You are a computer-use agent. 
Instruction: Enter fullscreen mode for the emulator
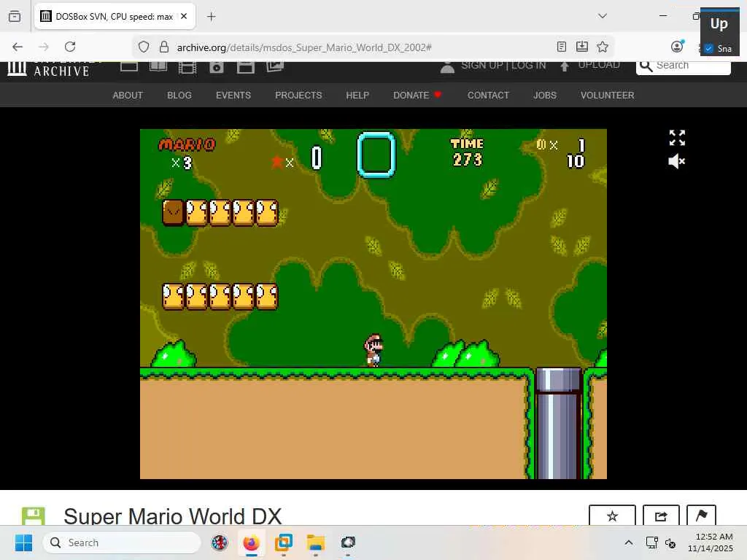point(676,138)
